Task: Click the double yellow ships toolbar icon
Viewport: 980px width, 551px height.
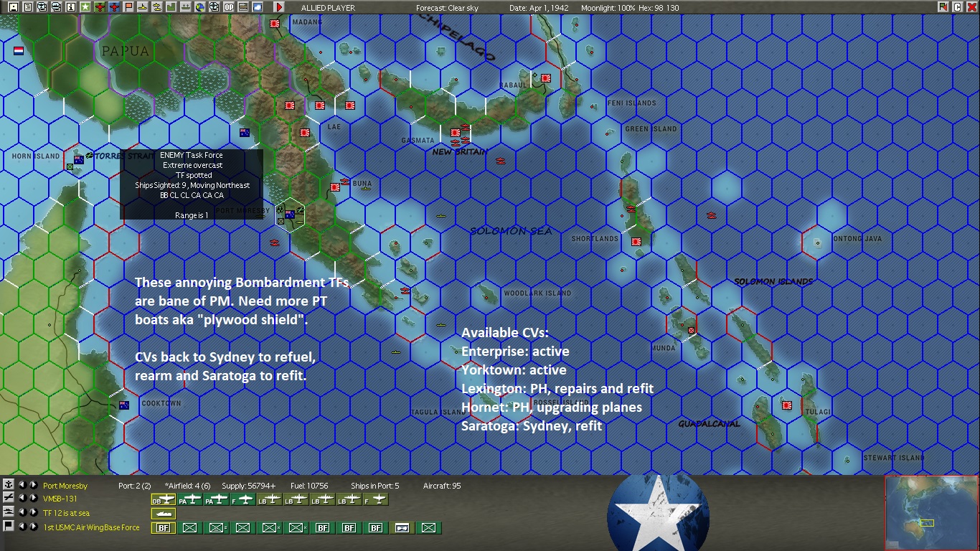Action: [x=156, y=7]
